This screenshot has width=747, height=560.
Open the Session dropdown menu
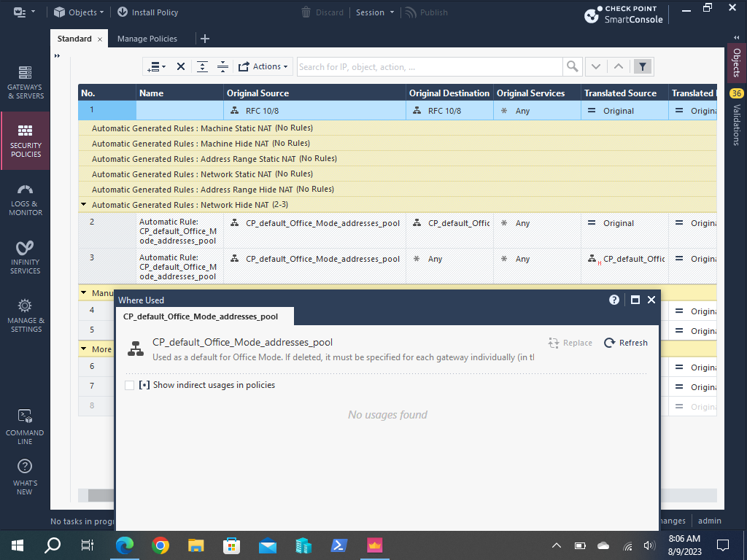click(x=375, y=12)
